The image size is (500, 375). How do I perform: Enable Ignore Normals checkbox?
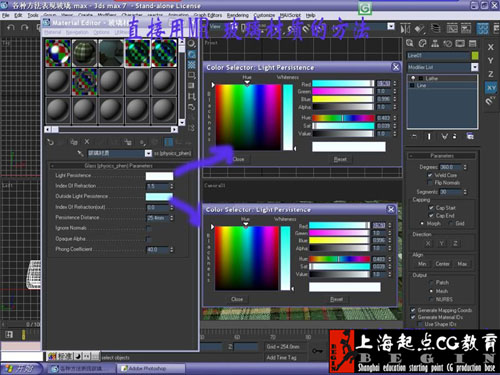pyautogui.click(x=149, y=228)
